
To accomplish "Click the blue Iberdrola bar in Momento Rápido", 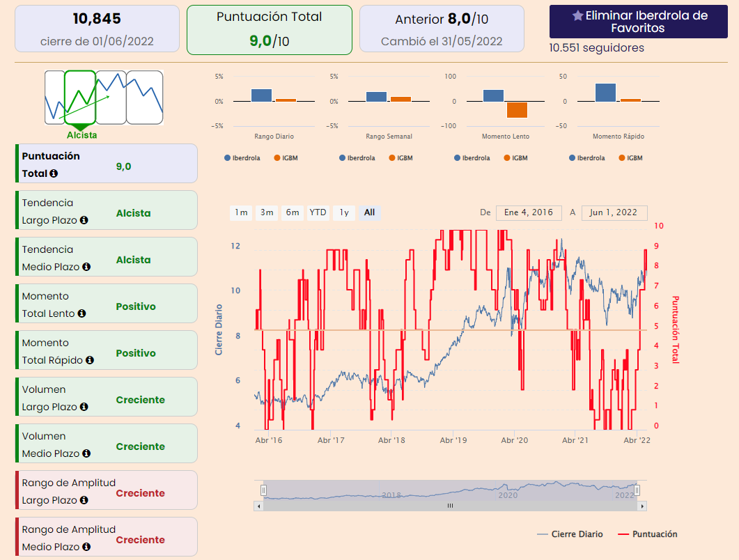I will pyautogui.click(x=606, y=93).
